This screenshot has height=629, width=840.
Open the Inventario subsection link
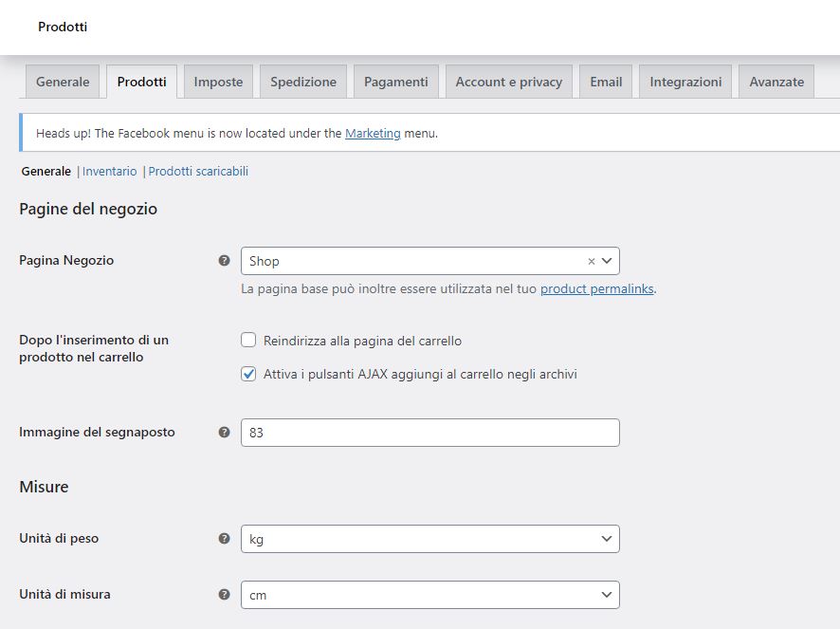[x=110, y=172]
